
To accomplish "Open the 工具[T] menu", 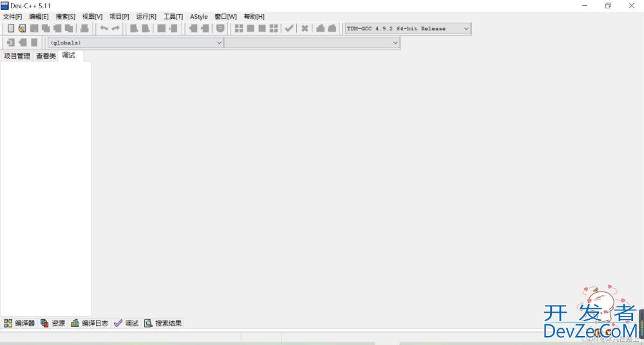I will point(173,17).
